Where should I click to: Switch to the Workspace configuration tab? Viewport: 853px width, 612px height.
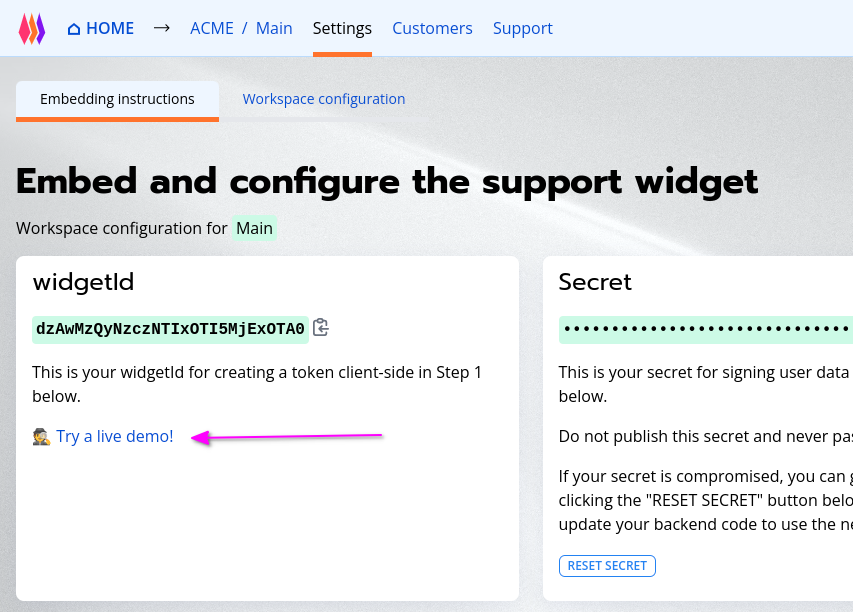click(x=324, y=99)
